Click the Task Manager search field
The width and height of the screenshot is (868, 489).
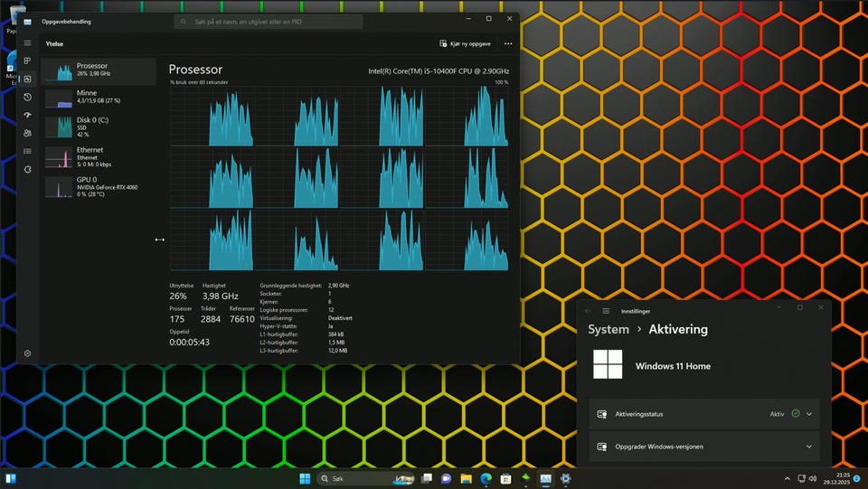point(269,21)
